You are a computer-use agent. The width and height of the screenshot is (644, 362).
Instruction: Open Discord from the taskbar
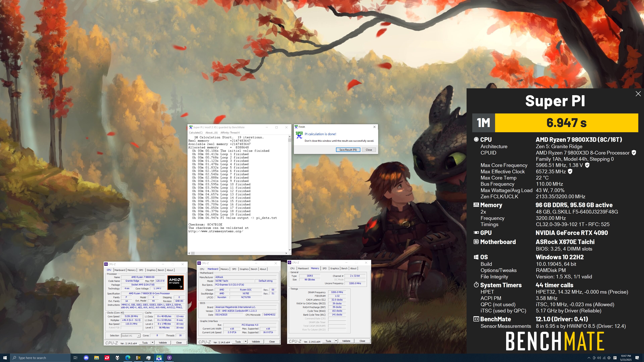tap(86, 358)
